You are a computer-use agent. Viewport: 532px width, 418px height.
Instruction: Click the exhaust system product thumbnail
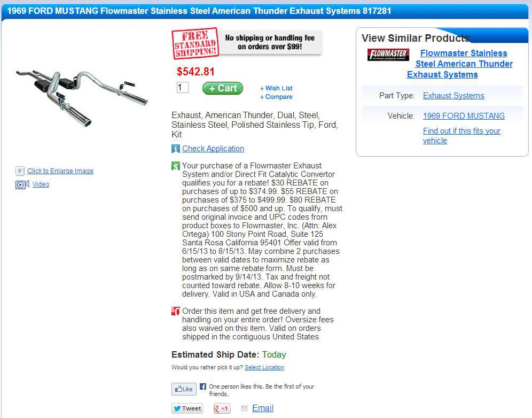tap(82, 97)
